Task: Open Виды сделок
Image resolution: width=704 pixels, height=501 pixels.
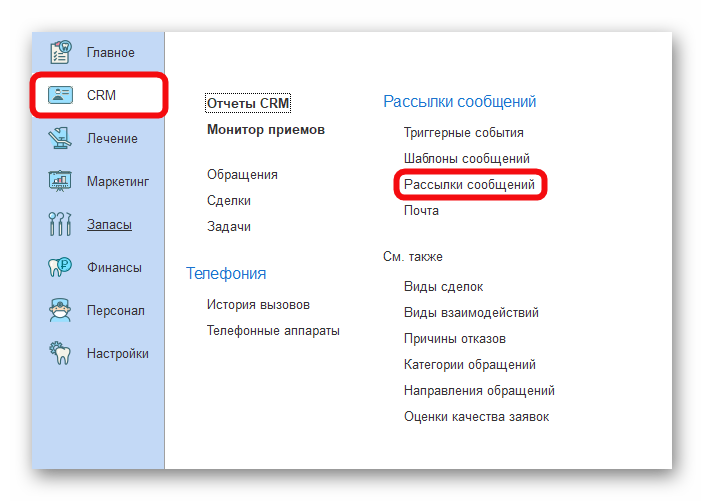Action: pyautogui.click(x=444, y=287)
